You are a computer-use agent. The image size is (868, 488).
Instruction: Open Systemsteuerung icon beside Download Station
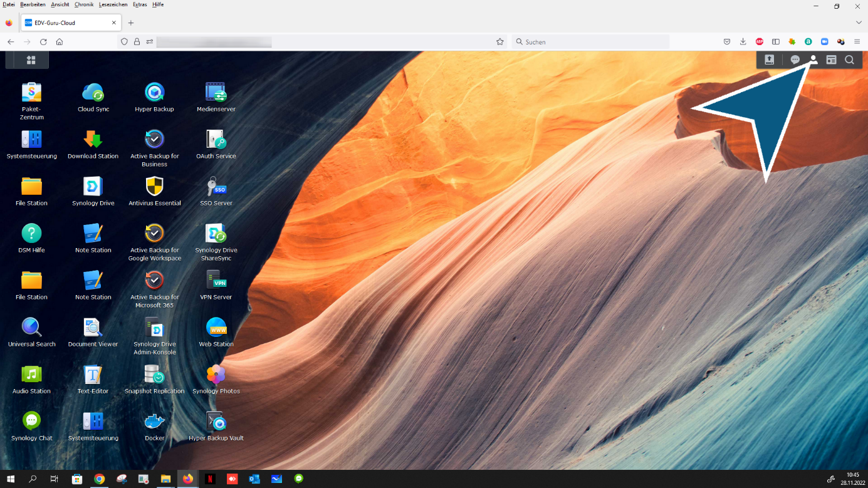pyautogui.click(x=31, y=140)
